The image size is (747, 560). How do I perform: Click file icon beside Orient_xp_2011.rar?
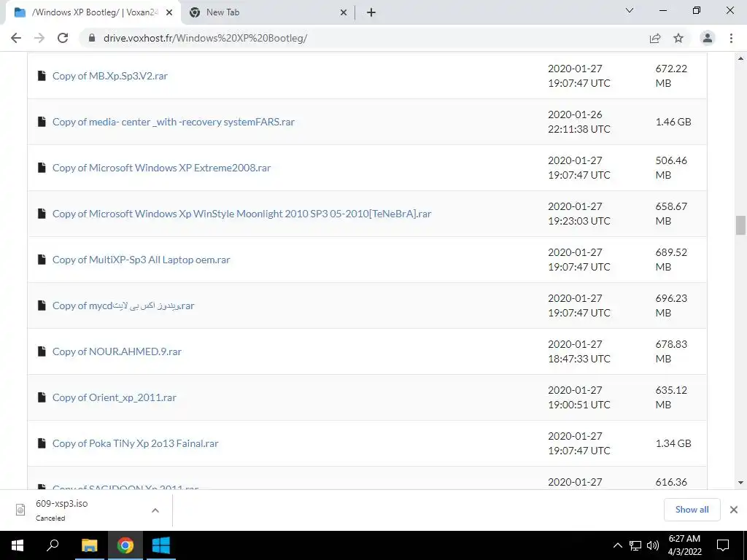tap(42, 397)
